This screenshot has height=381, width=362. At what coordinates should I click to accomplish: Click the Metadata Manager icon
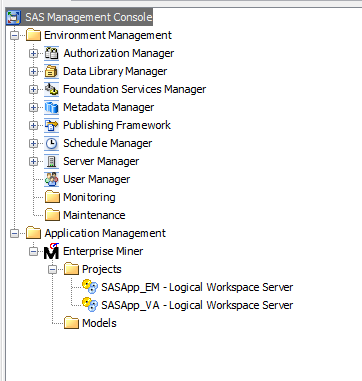click(51, 107)
